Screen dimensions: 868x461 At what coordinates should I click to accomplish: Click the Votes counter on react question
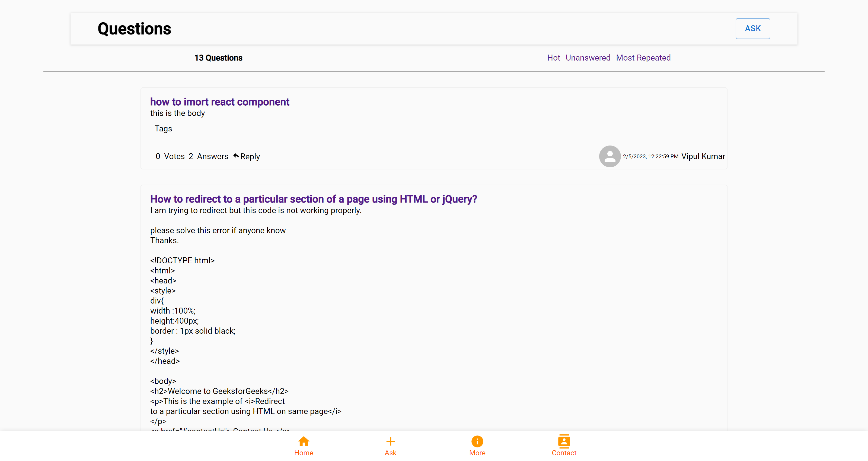[170, 156]
